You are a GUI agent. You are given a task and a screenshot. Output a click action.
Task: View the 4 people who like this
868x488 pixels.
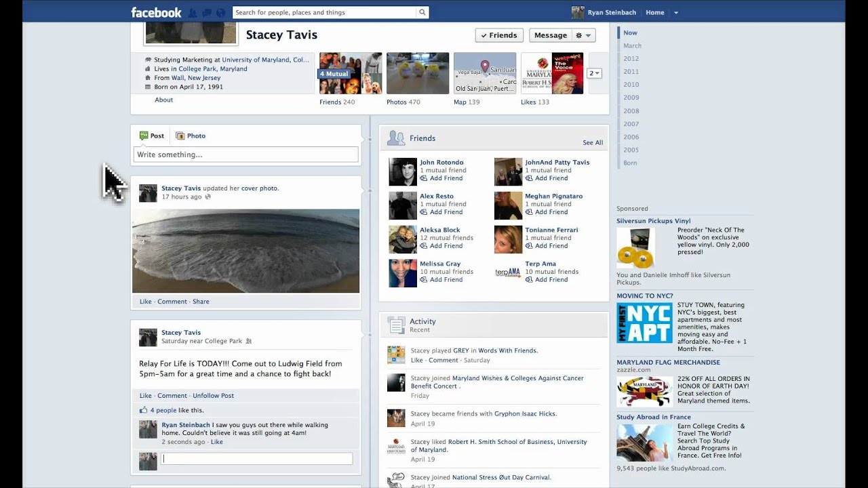click(x=163, y=410)
